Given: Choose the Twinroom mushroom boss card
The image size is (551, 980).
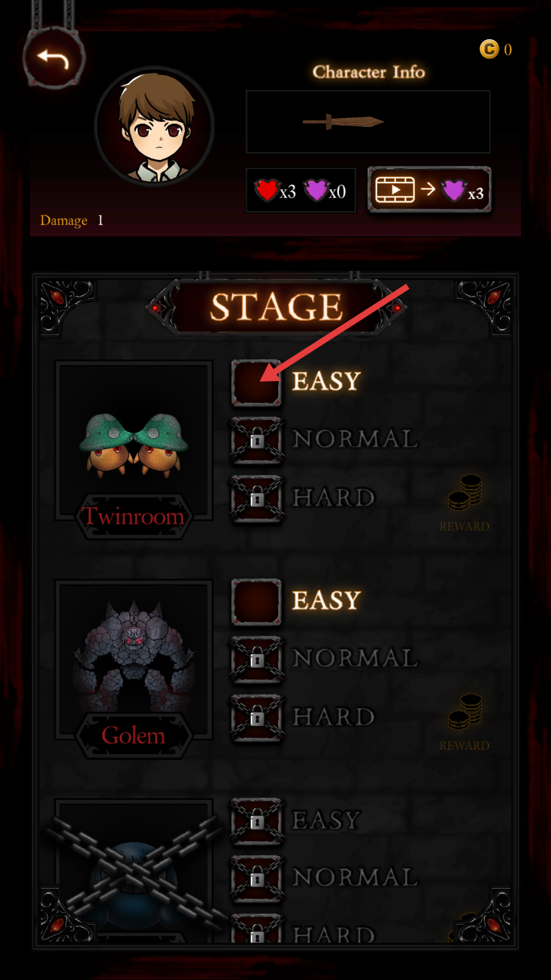Looking at the screenshot, I should (x=134, y=440).
